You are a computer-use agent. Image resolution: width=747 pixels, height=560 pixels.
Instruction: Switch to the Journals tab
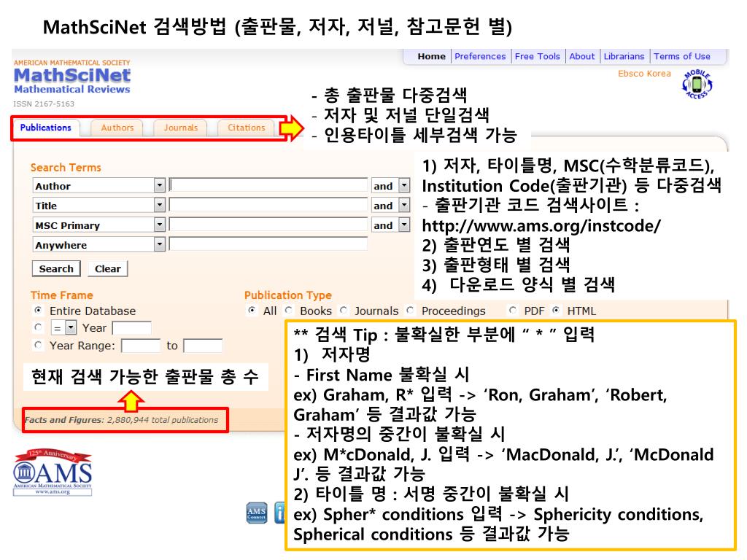pos(181,128)
